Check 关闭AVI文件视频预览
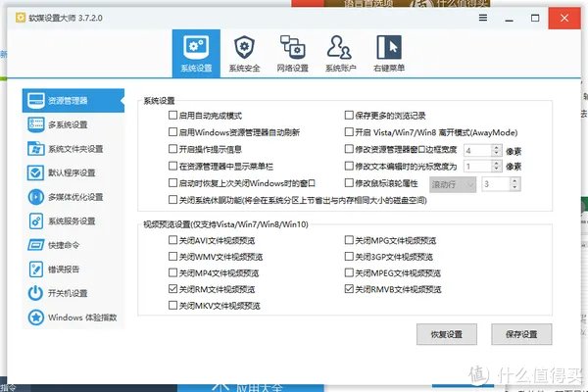This screenshot has width=588, height=392. [x=172, y=240]
